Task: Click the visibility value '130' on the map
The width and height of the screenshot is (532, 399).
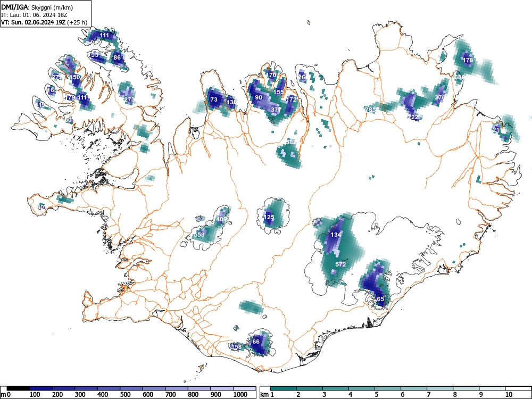Action: [x=231, y=102]
